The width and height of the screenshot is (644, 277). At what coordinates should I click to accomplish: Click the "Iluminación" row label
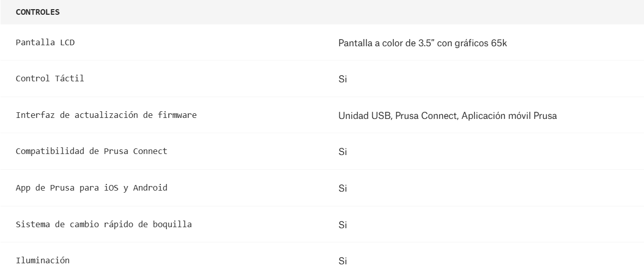(43, 261)
